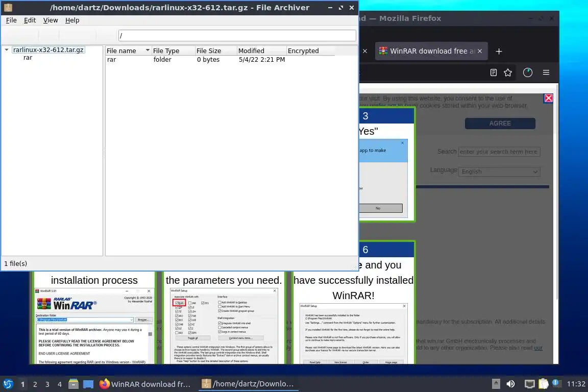Open the File menu in File Archiver
Viewport: 588px width, 392px height.
(x=11, y=20)
